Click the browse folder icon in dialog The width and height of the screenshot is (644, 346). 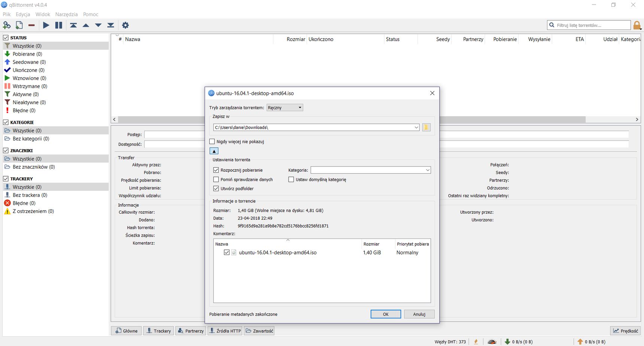click(426, 127)
